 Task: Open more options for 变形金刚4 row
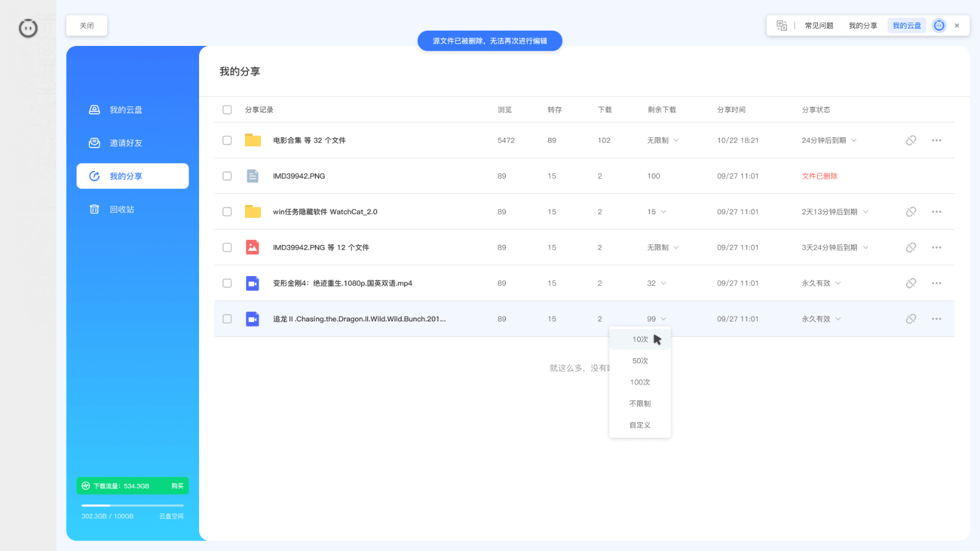click(x=937, y=283)
